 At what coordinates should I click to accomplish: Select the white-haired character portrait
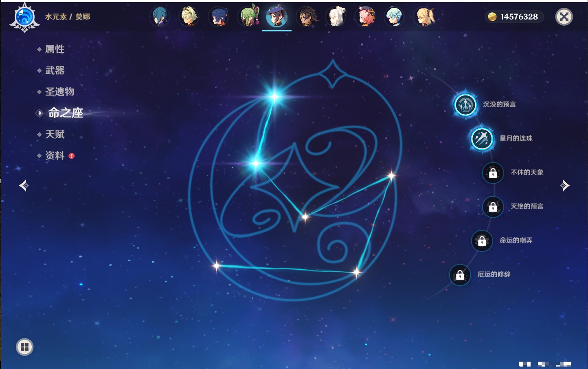(336, 17)
